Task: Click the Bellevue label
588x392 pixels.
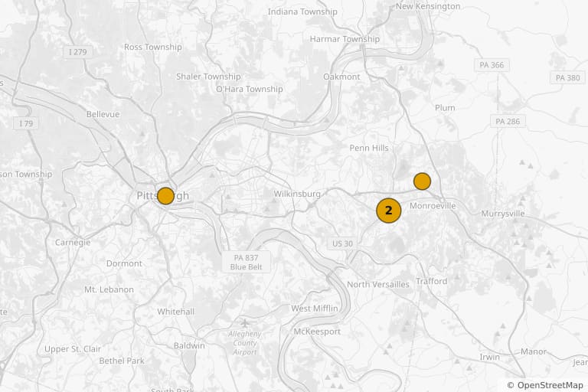Action: 103,114
